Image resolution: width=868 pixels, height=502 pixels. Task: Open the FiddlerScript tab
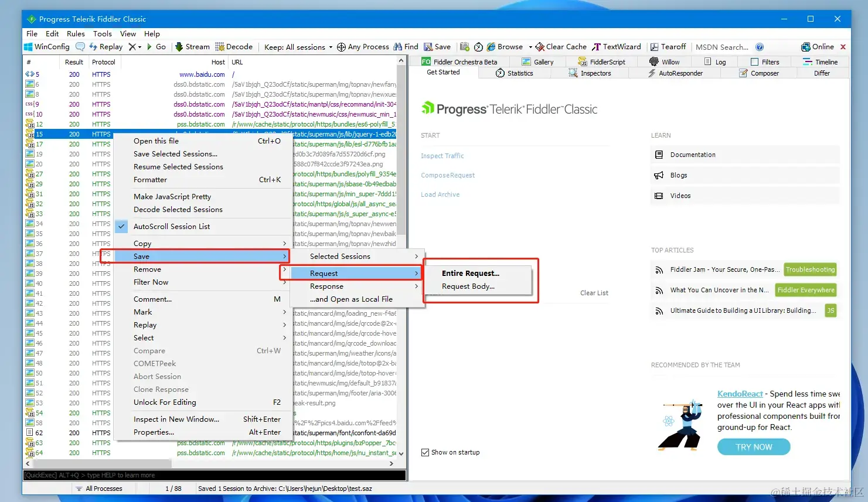click(x=601, y=62)
